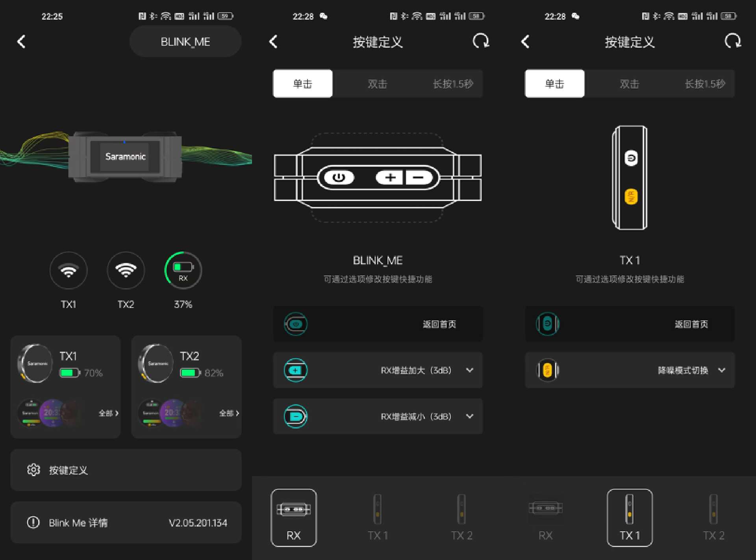This screenshot has height=560, width=756.
Task: Tap the power button on receiver diagram
Action: [339, 178]
